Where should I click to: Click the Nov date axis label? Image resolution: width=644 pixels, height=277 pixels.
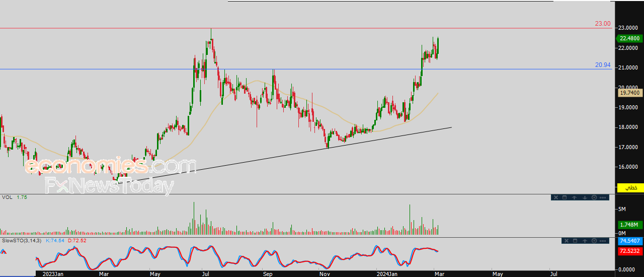pyautogui.click(x=325, y=274)
